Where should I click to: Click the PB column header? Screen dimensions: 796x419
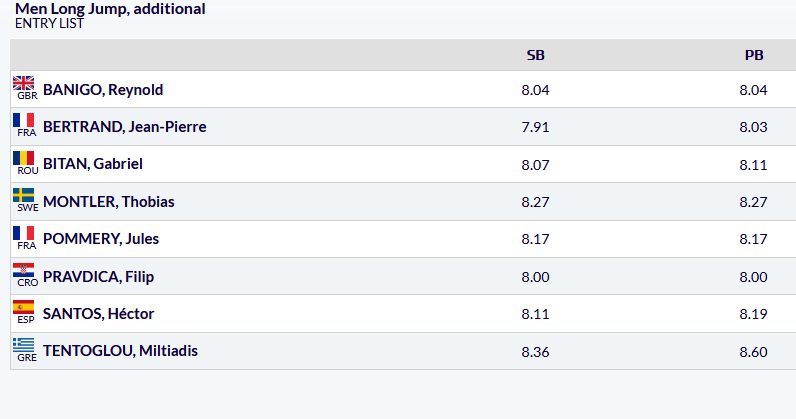(754, 55)
